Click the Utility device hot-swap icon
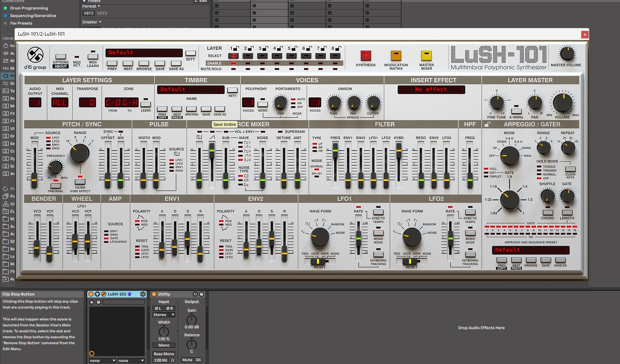620x364 pixels. click(x=195, y=294)
